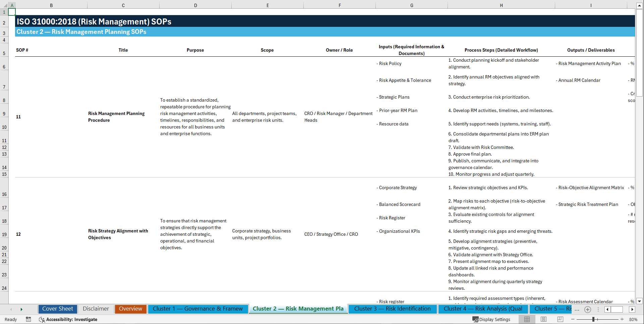Switch to Normal view in the status bar
The image size is (644, 324).
tap(527, 319)
